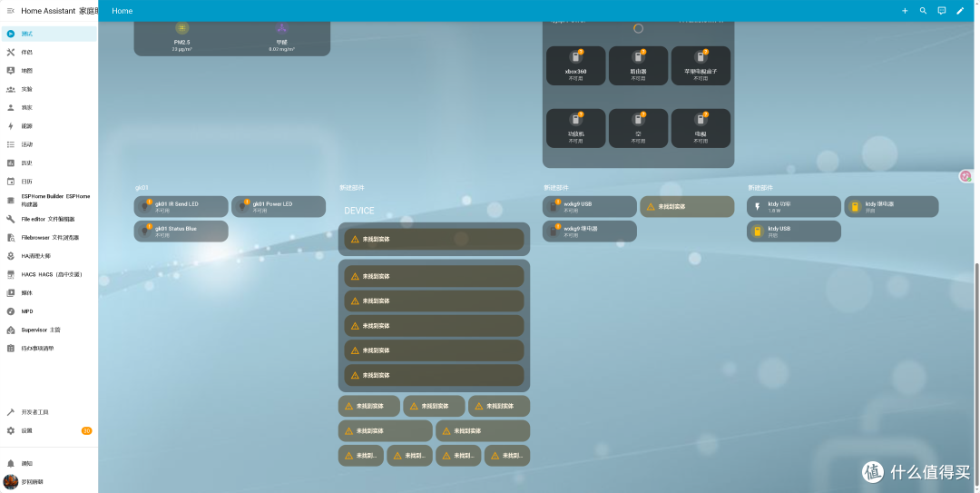The height and width of the screenshot is (493, 980).
Task: Open File editor in sidebar
Action: point(49,219)
